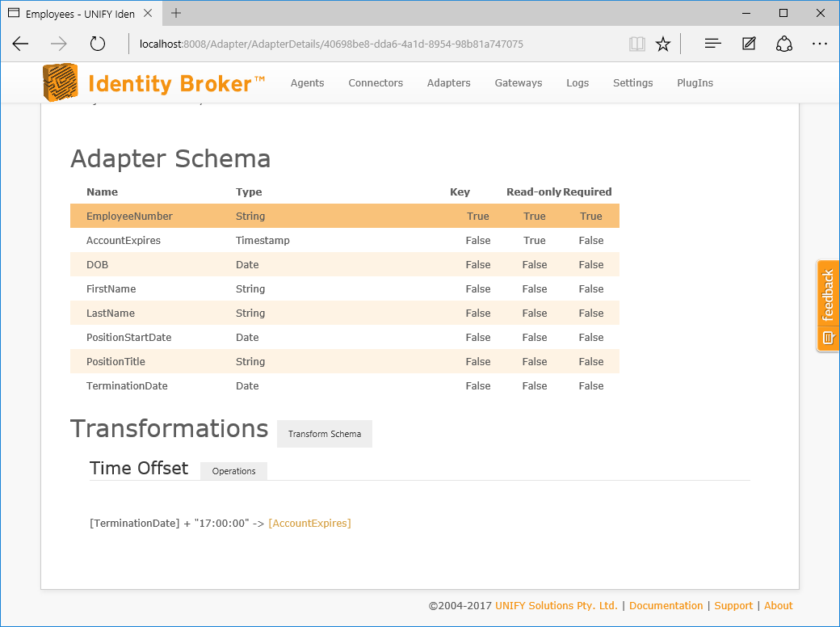Image resolution: width=840 pixels, height=627 pixels.
Task: Click the Transformations heading
Action: click(170, 429)
